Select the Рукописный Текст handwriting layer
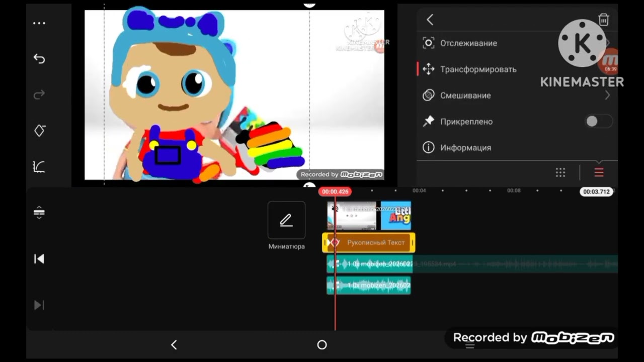This screenshot has width=644, height=362. pyautogui.click(x=369, y=243)
